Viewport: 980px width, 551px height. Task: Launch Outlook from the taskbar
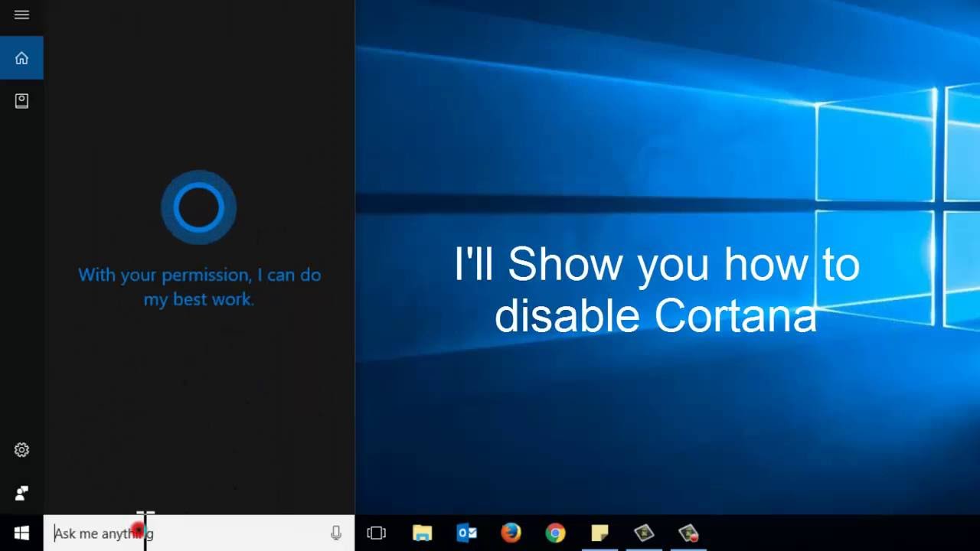466,533
